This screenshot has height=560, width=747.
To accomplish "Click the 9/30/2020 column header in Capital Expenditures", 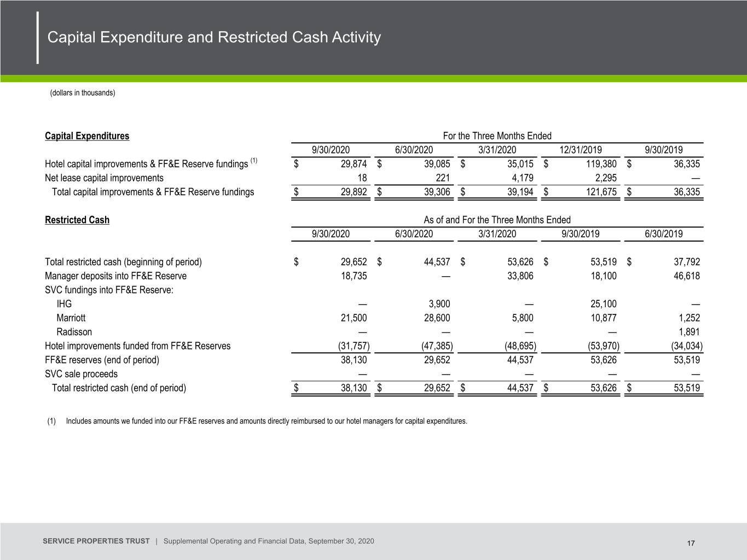I will click(x=331, y=150).
